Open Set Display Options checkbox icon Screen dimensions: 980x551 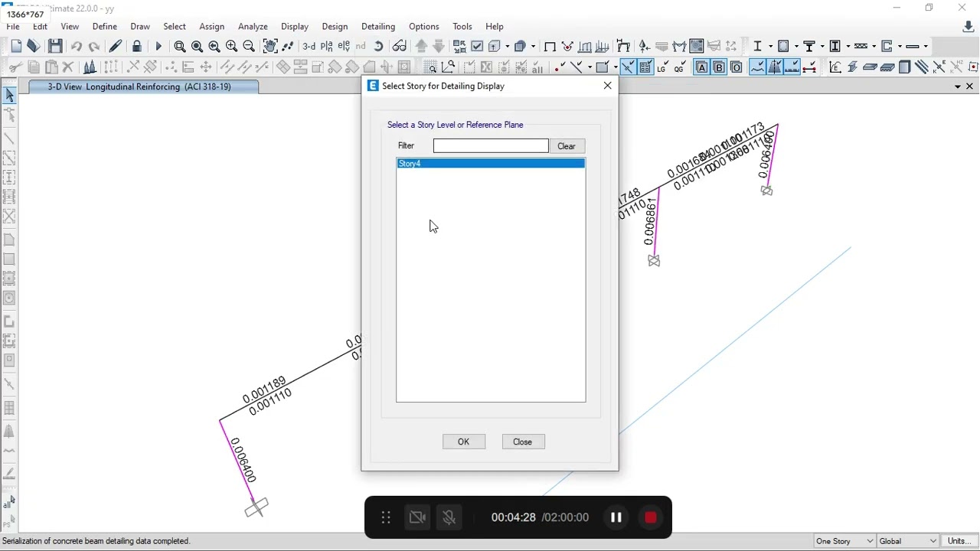click(x=478, y=47)
